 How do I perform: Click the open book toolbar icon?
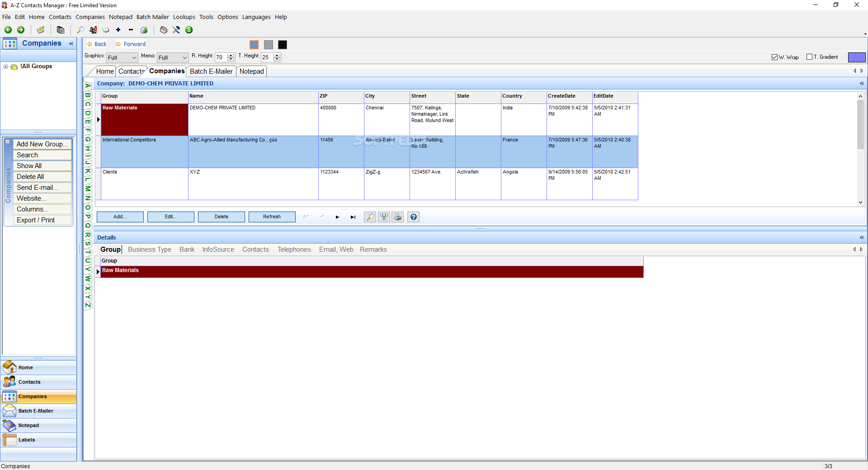pyautogui.click(x=106, y=30)
